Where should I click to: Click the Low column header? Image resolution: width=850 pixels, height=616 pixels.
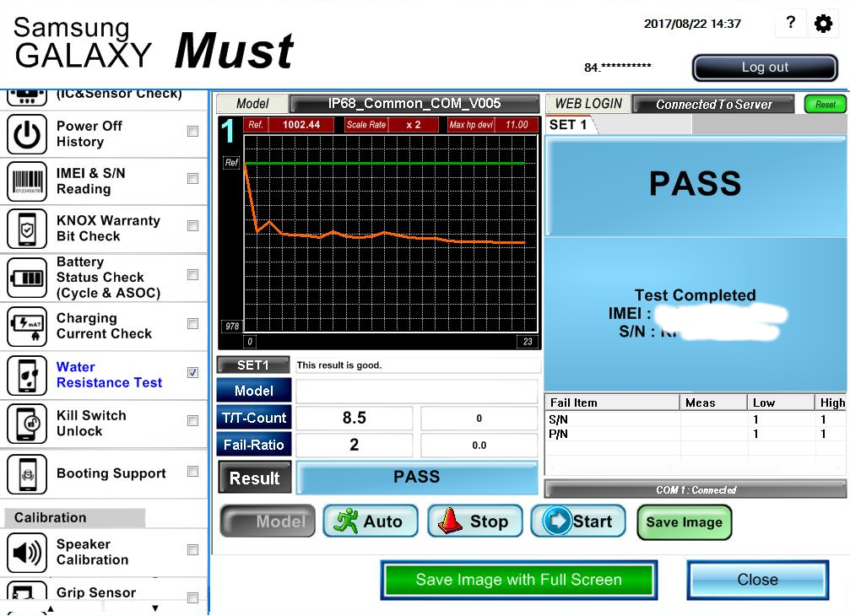click(x=781, y=403)
